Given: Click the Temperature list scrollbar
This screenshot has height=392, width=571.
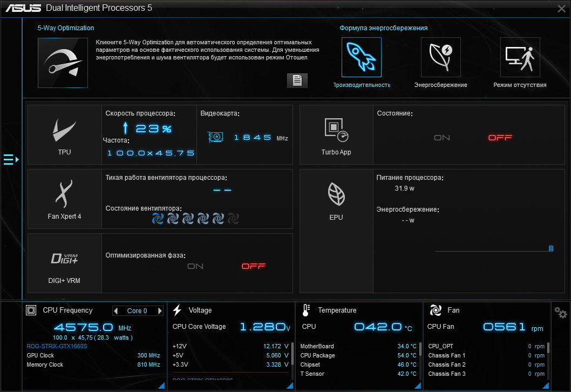Looking at the screenshot, I should click(x=420, y=349).
